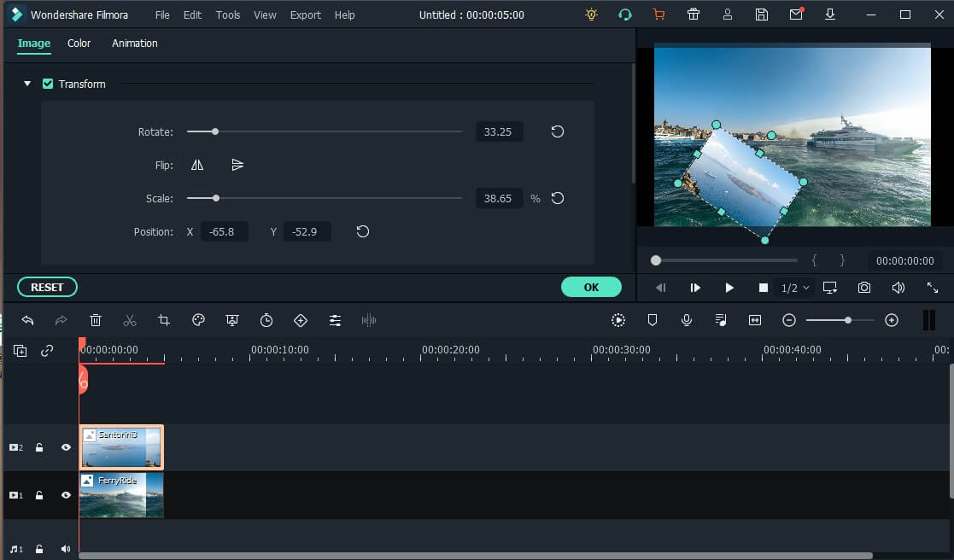Open the support headset icon
The image size is (954, 560).
(625, 15)
